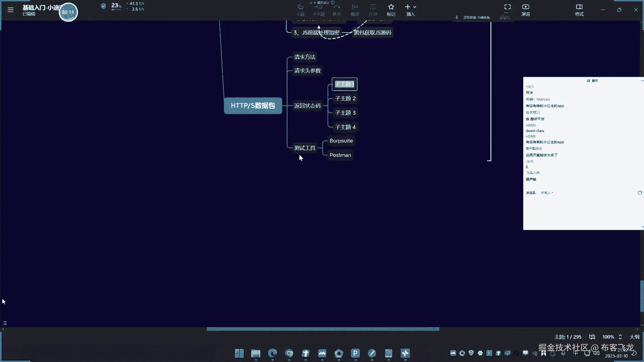Screen dimensions: 644x362
Task: Add a 子主题 subtopic from toolbar
Action: click(319, 10)
